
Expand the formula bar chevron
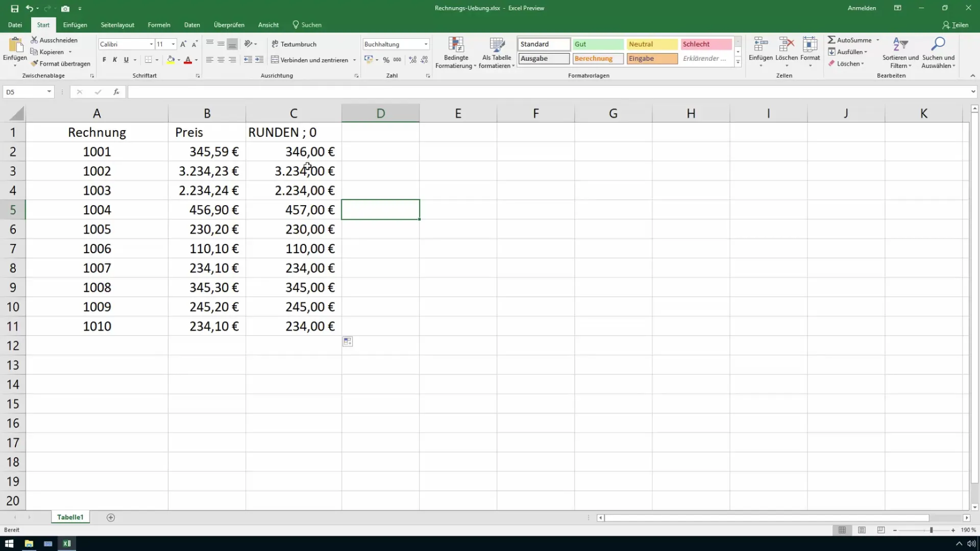(973, 92)
